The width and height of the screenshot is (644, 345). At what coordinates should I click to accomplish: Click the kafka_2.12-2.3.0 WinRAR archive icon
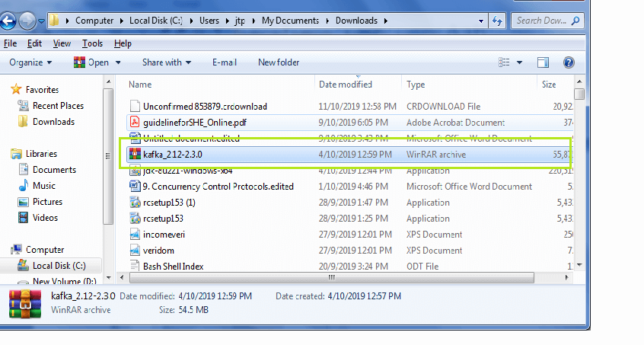pyautogui.click(x=135, y=155)
